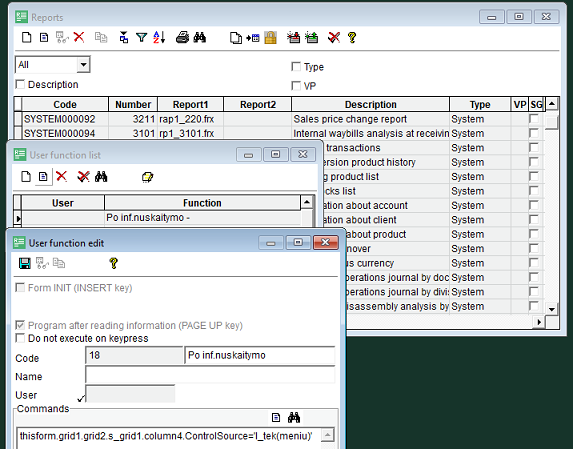573x449 pixels.
Task: Click the floppy disk save icon in User function edit
Action: (x=24, y=263)
